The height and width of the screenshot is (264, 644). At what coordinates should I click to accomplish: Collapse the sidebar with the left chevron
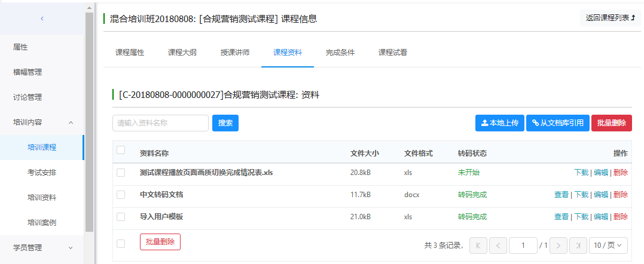pos(42,19)
